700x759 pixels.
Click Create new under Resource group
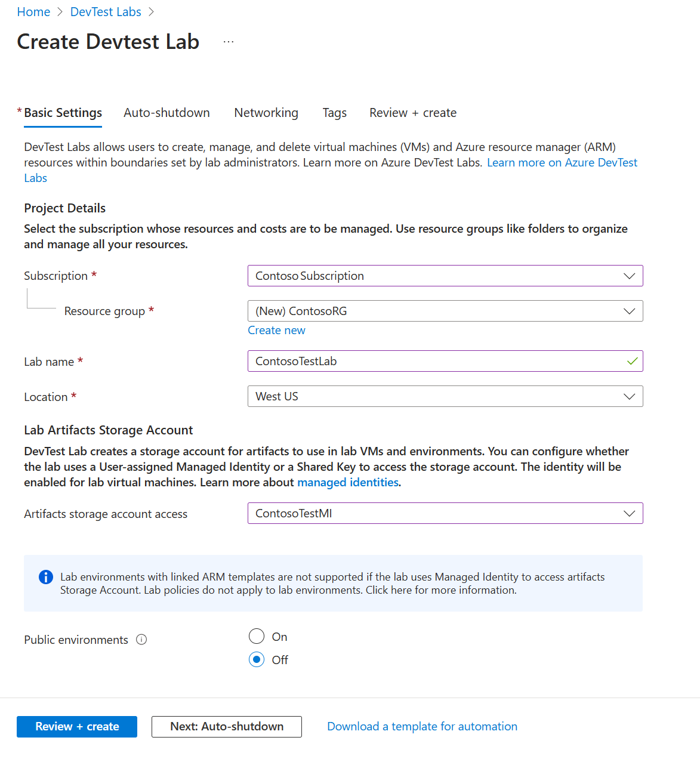pos(276,330)
